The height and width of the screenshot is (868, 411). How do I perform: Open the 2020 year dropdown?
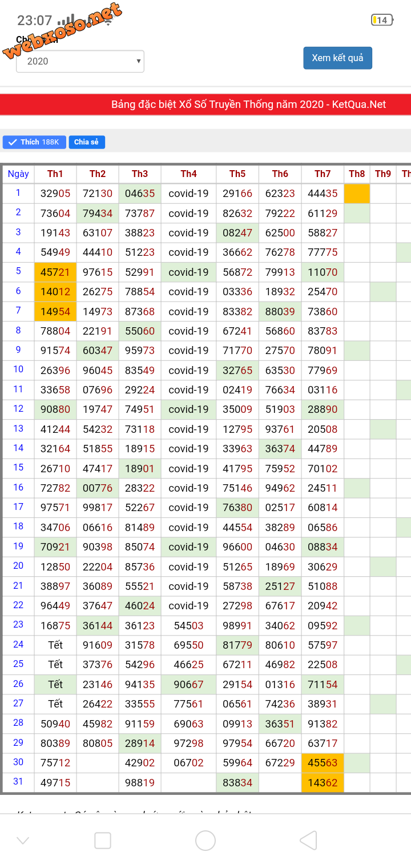(x=80, y=61)
